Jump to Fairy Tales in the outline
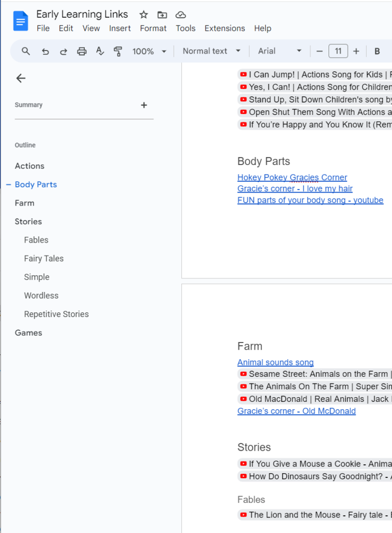This screenshot has height=533, width=392. [44, 258]
